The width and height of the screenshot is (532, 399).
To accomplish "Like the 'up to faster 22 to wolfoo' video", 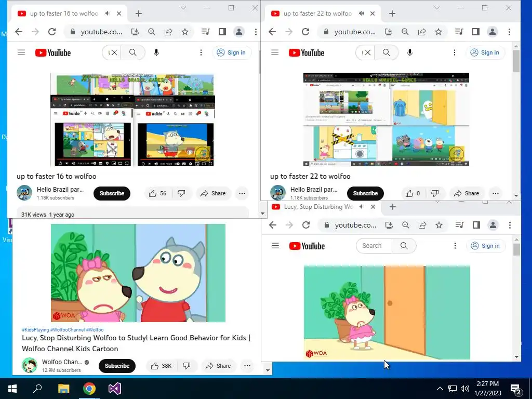I will point(413,193).
